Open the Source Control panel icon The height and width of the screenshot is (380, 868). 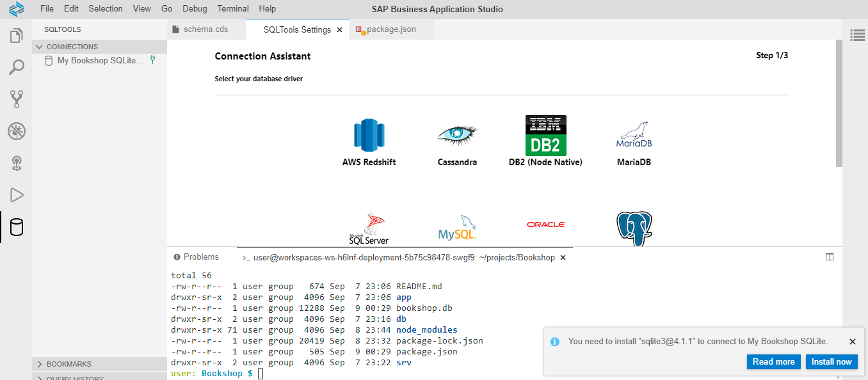17,99
